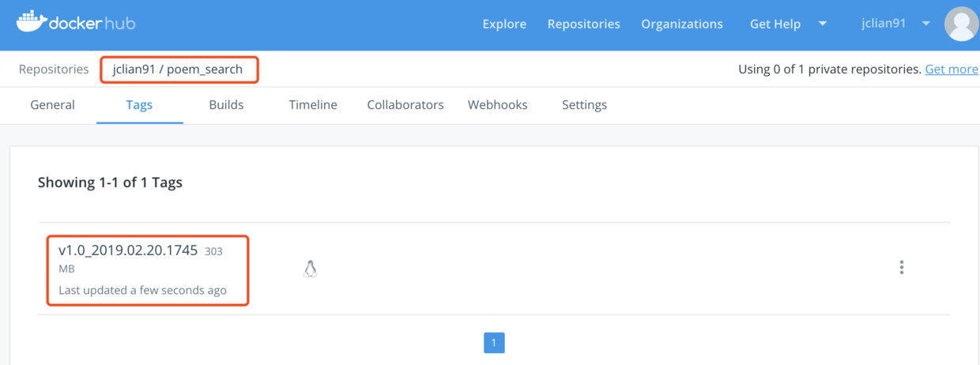Click the user avatar icon
Viewport: 980px width, 365px height.
tap(961, 24)
